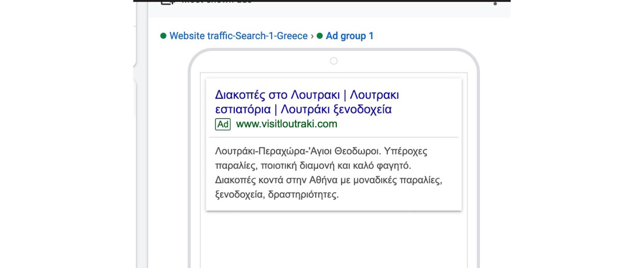
Task: Click the cut-off card title at the top
Action: (x=216, y=2)
